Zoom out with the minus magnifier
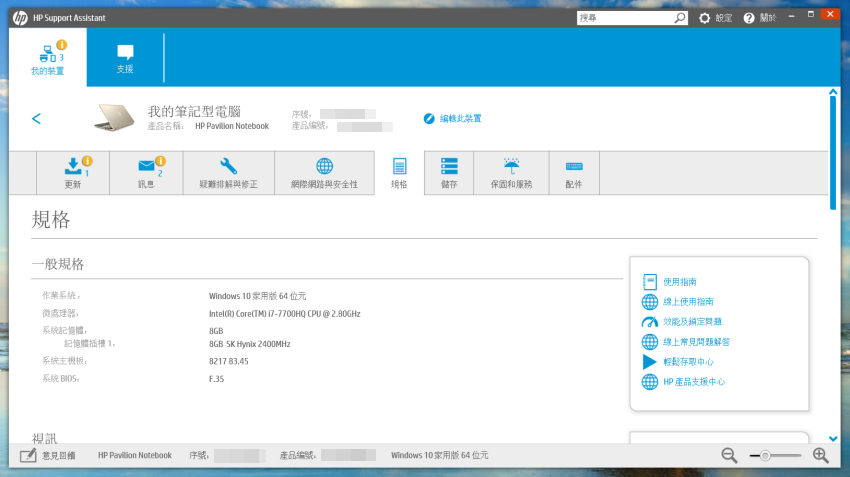850x477 pixels. [x=729, y=455]
